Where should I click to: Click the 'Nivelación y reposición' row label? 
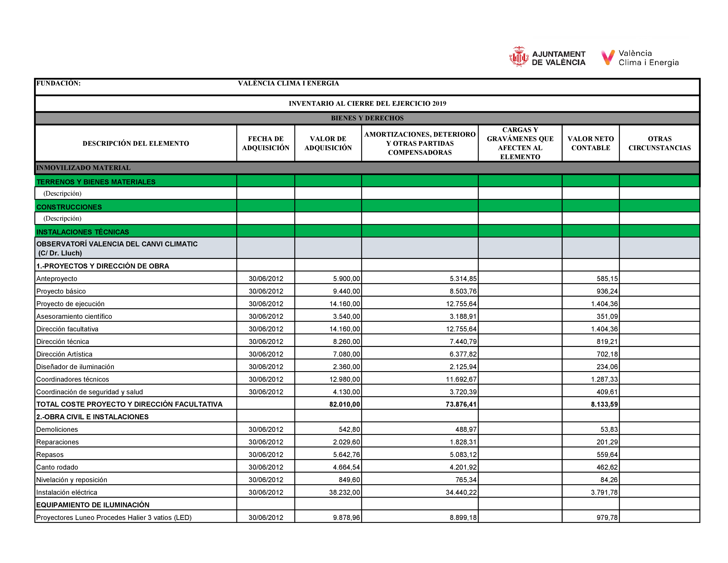72,480
